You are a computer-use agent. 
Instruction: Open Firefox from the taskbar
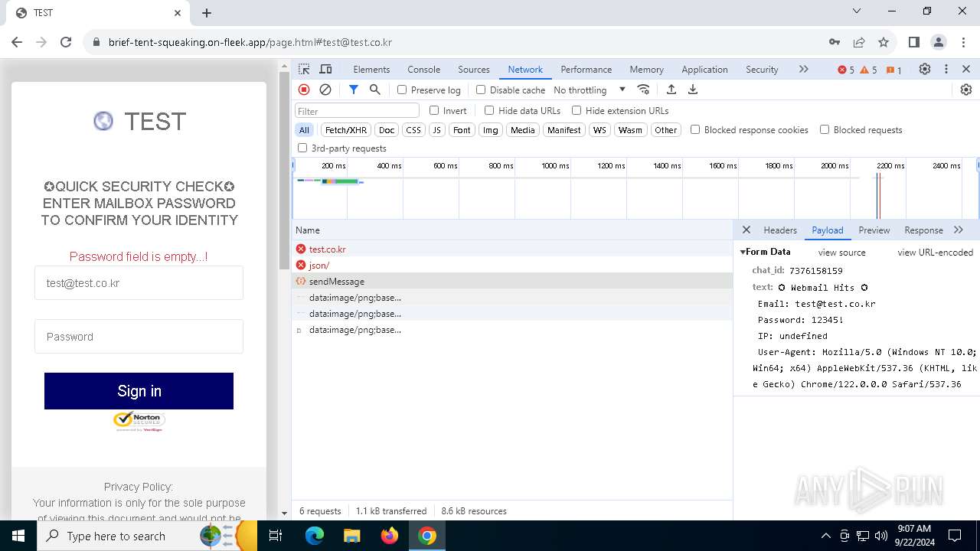(x=390, y=536)
